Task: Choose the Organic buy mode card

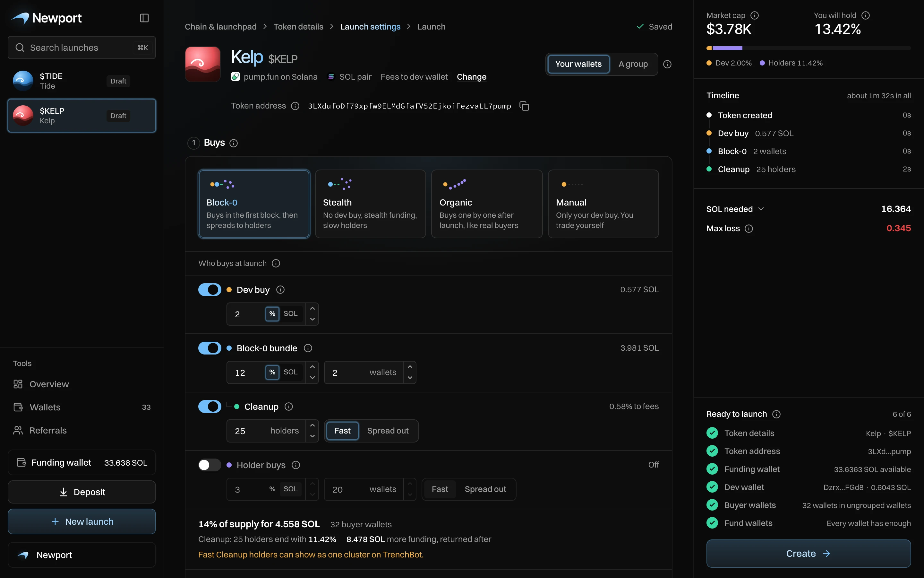Action: (486, 204)
